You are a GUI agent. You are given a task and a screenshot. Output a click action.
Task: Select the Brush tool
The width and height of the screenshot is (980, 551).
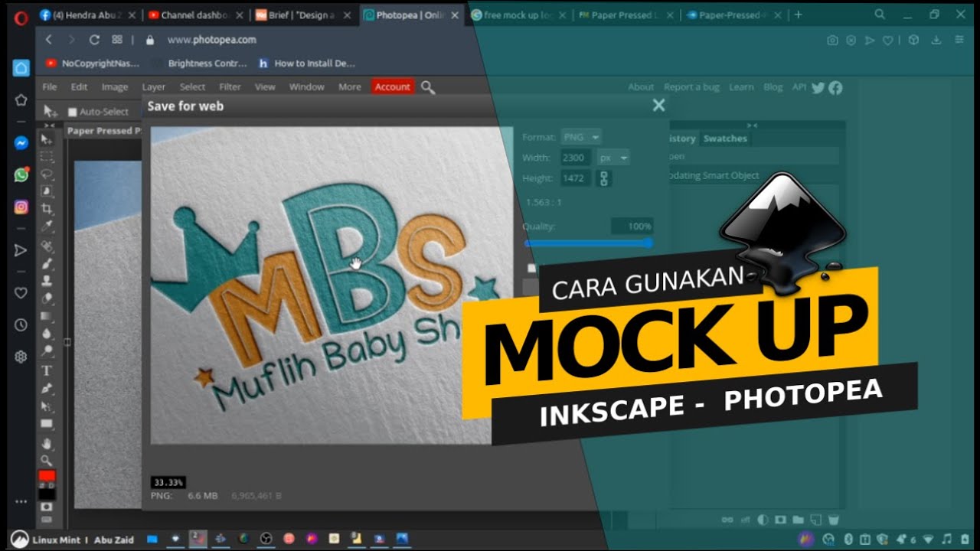47,263
